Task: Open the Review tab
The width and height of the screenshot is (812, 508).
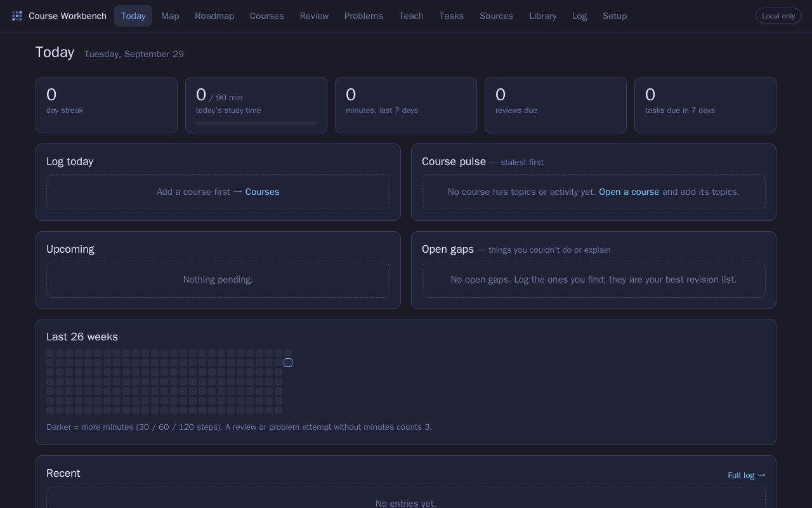Action: pos(314,16)
